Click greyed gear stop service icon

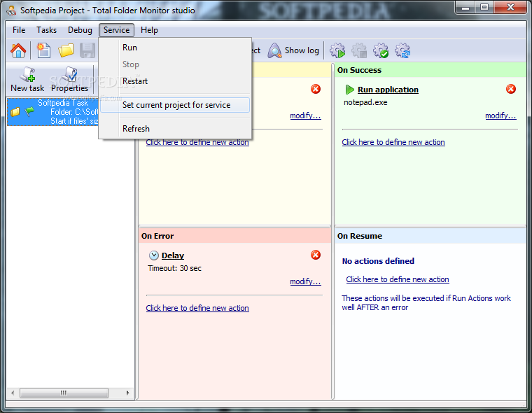tap(359, 50)
